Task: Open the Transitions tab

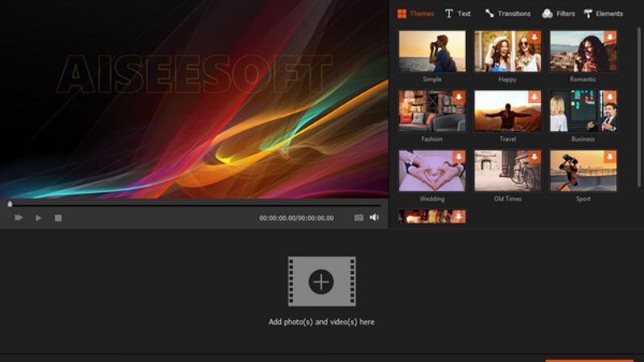Action: 508,14
